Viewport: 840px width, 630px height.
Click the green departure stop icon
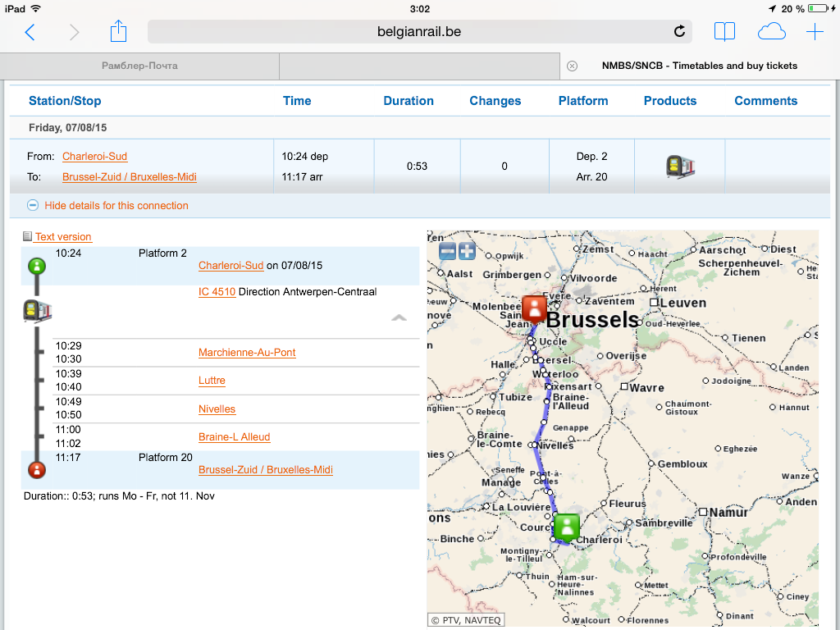[36, 266]
